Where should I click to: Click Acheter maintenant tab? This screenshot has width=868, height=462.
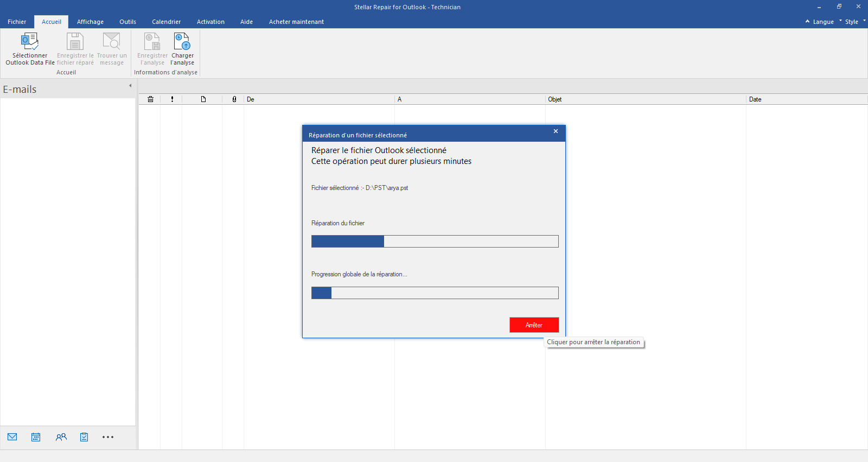pos(296,22)
